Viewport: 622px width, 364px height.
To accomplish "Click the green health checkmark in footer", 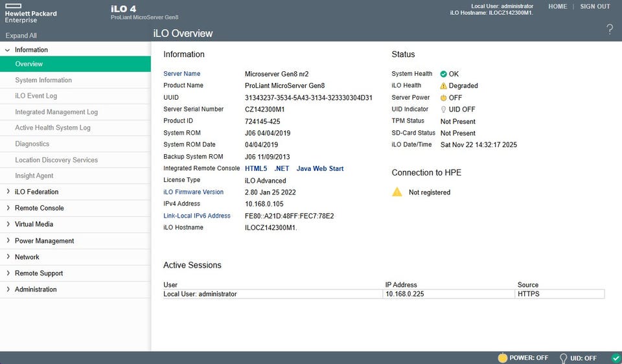I will [616, 358].
